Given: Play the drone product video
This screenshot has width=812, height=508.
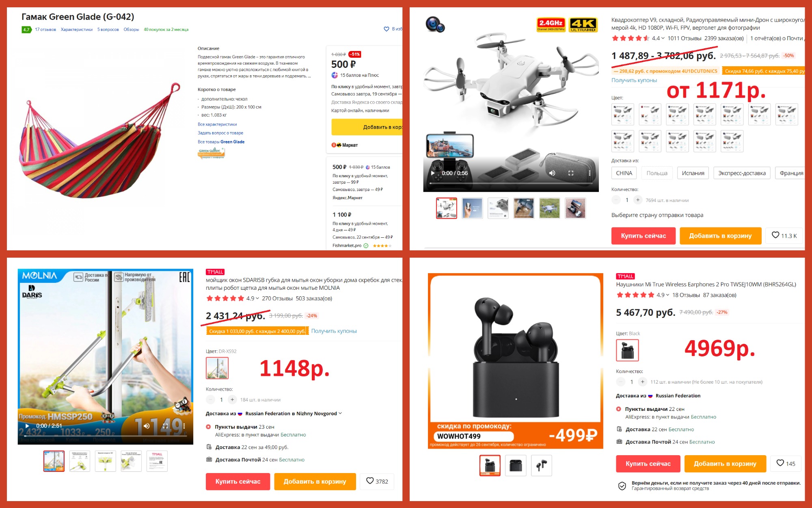Looking at the screenshot, I should (x=433, y=173).
